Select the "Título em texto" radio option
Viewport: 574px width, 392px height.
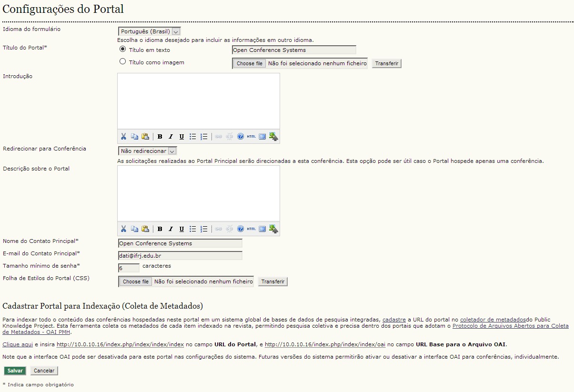click(122, 50)
